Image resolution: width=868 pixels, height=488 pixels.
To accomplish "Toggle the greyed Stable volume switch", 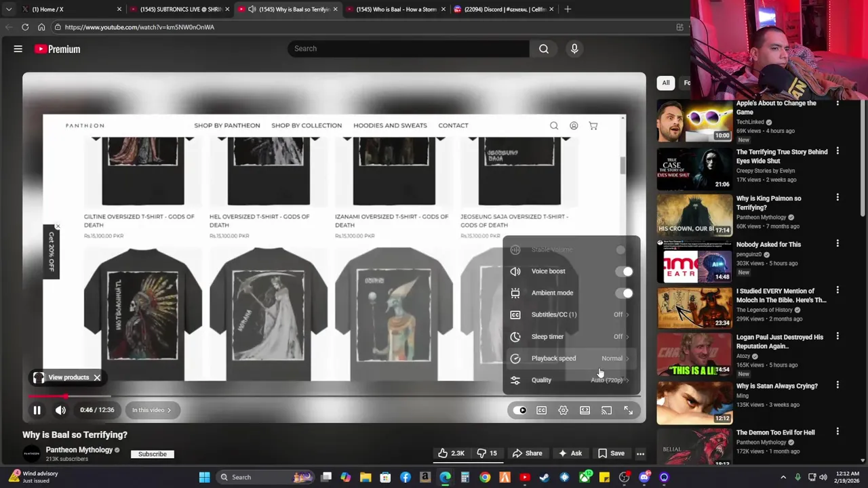I will coord(620,249).
